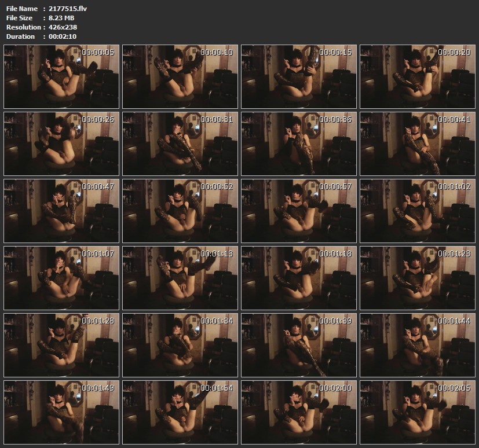Click the 00:01:13 timestamp overlay

(x=217, y=254)
